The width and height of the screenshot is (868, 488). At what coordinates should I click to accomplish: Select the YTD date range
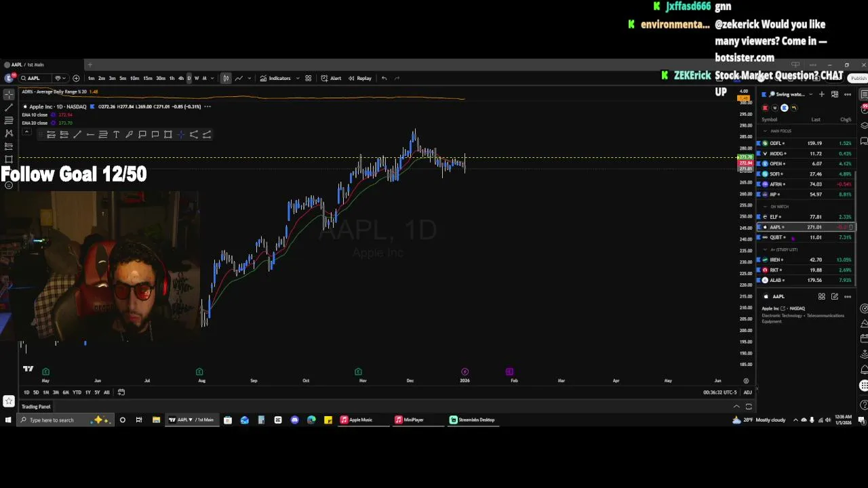(x=77, y=392)
